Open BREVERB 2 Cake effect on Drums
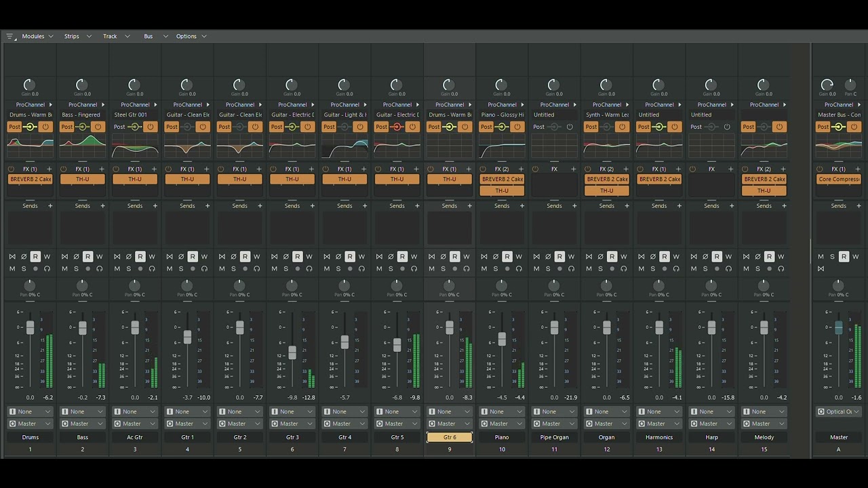Screen dimensions: 868x488 tap(31, 180)
